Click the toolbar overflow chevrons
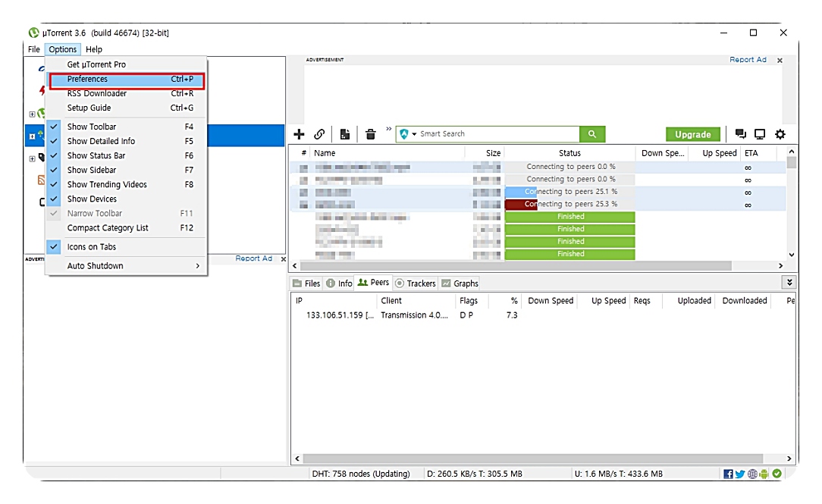This screenshot has height=504, width=822. [x=388, y=128]
